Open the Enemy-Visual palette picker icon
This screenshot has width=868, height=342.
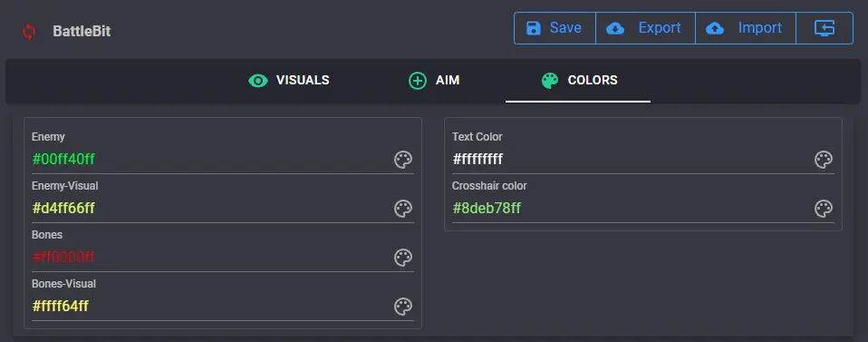click(x=403, y=209)
